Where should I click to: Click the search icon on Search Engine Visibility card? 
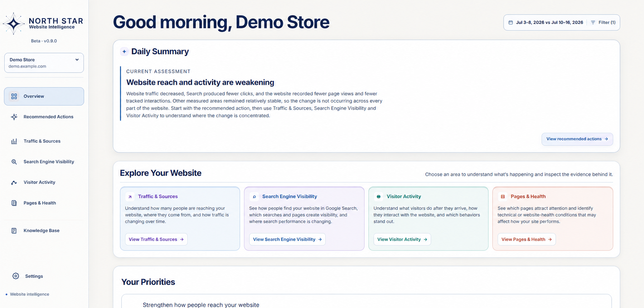(254, 196)
